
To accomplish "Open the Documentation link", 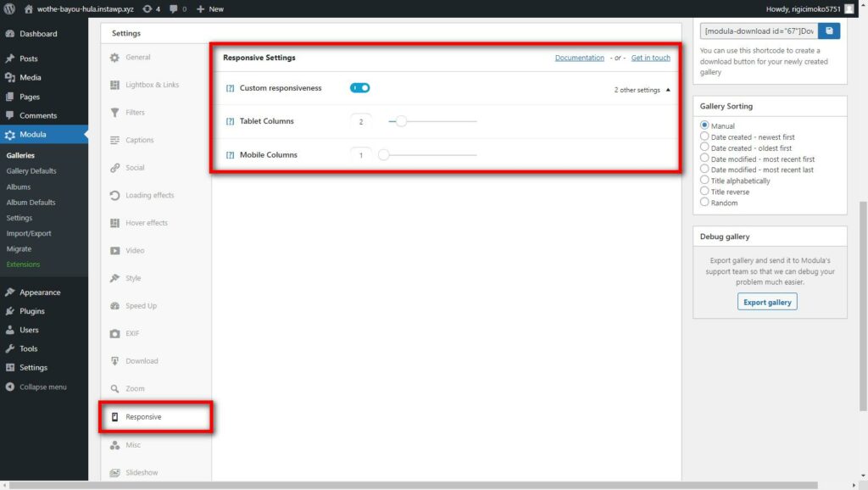I will 579,58.
